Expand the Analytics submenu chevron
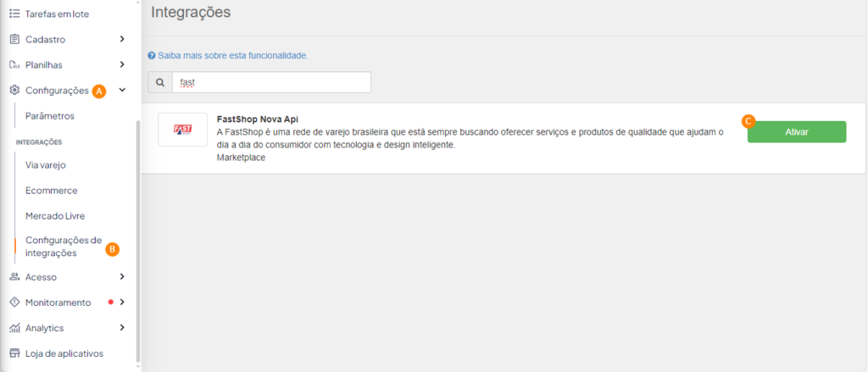 click(x=122, y=327)
